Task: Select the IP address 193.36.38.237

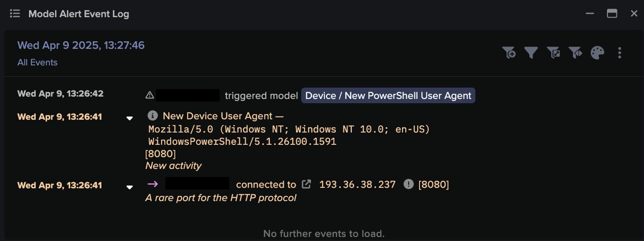Action: 357,184
